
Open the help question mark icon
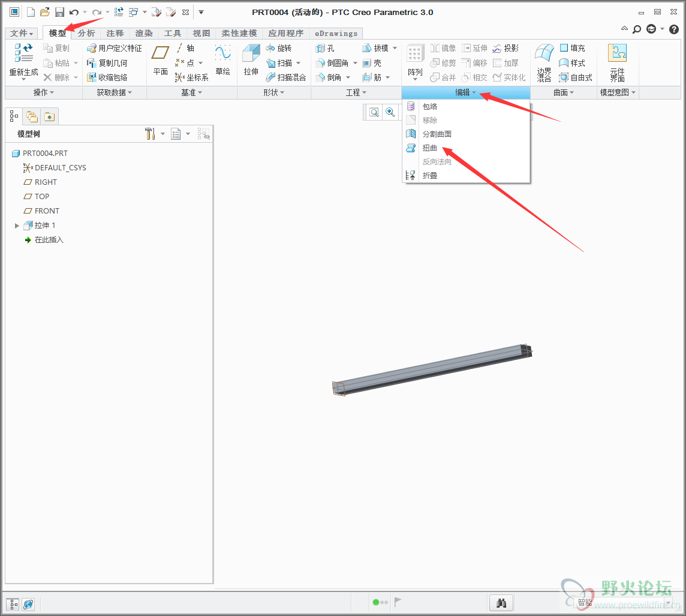click(674, 29)
